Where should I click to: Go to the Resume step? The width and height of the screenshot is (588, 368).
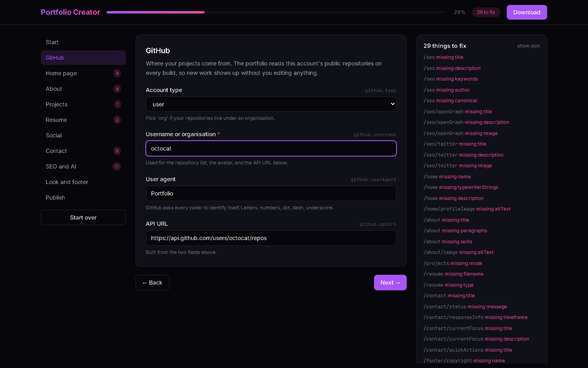click(x=83, y=120)
